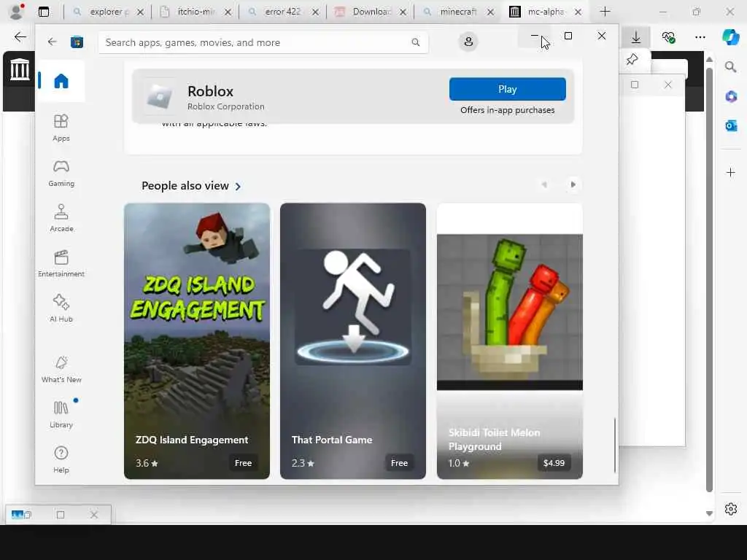Open the browser essentials heart icon

point(668,37)
